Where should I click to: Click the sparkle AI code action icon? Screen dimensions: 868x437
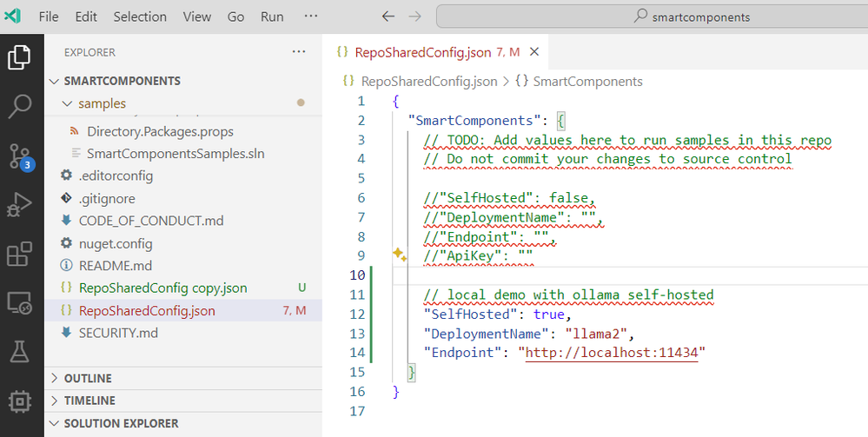pyautogui.click(x=400, y=255)
